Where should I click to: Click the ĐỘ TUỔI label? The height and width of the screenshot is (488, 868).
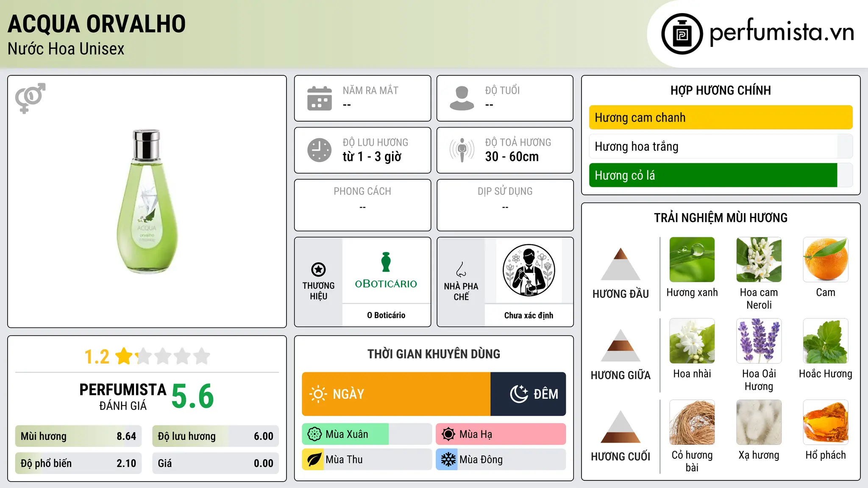(502, 90)
